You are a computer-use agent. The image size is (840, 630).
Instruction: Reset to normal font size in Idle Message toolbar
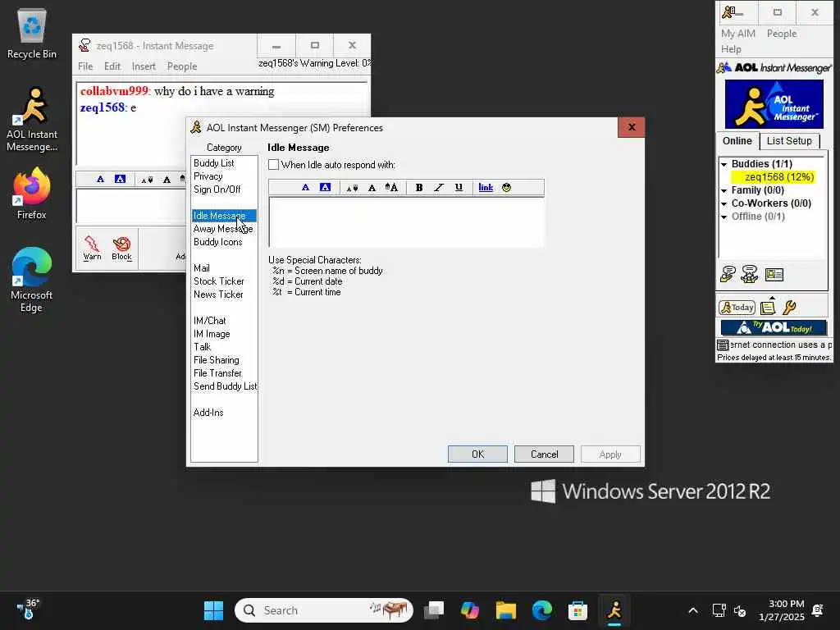click(372, 188)
